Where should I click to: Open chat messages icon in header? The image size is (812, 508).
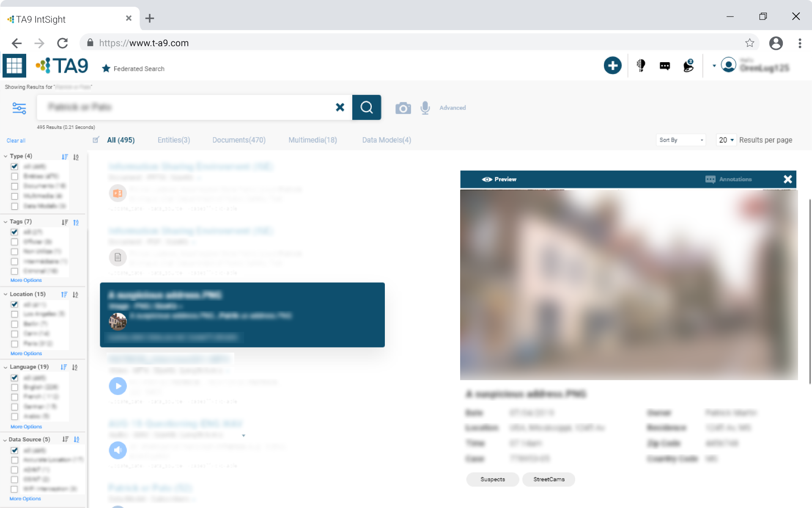click(x=664, y=66)
